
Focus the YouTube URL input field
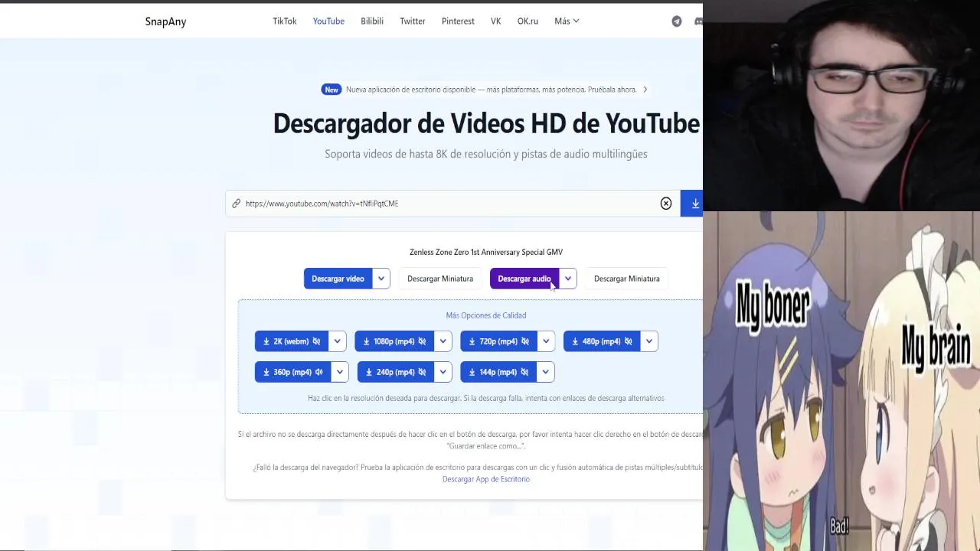452,204
